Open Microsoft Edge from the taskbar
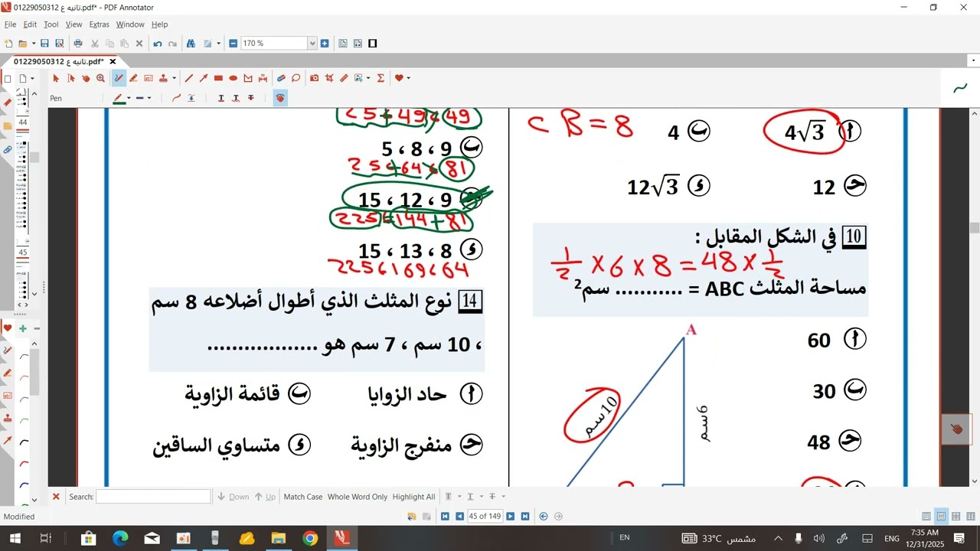980x551 pixels. click(120, 538)
